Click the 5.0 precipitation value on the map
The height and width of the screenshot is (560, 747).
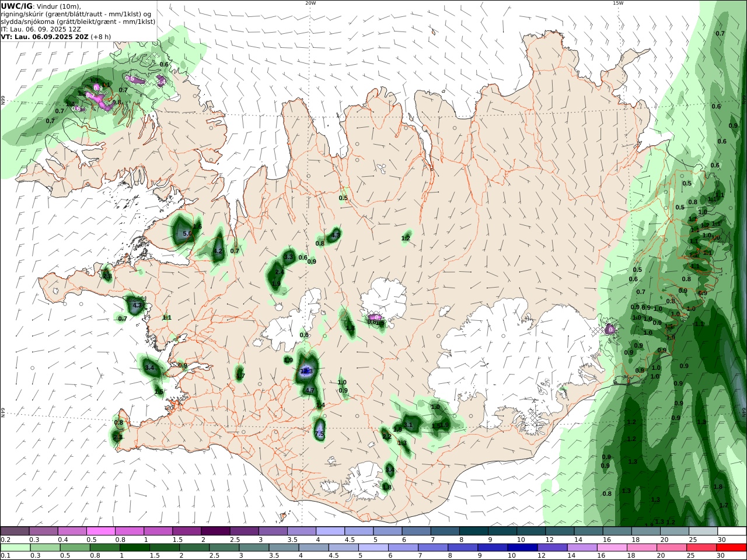[187, 234]
